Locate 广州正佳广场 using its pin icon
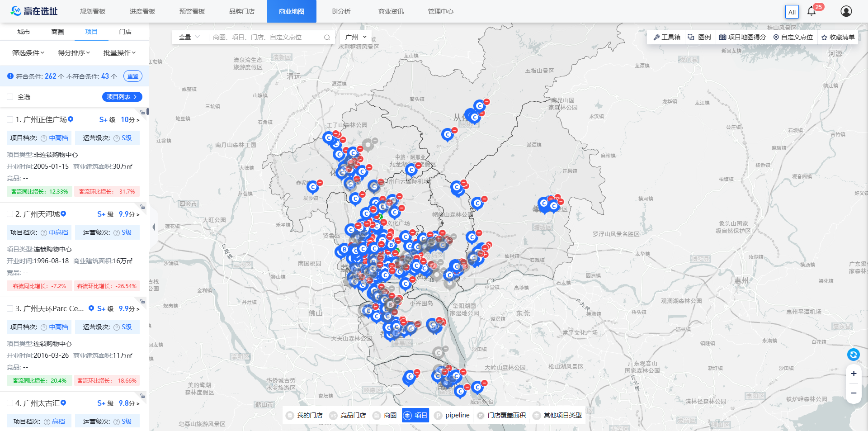The image size is (868, 431). point(71,119)
